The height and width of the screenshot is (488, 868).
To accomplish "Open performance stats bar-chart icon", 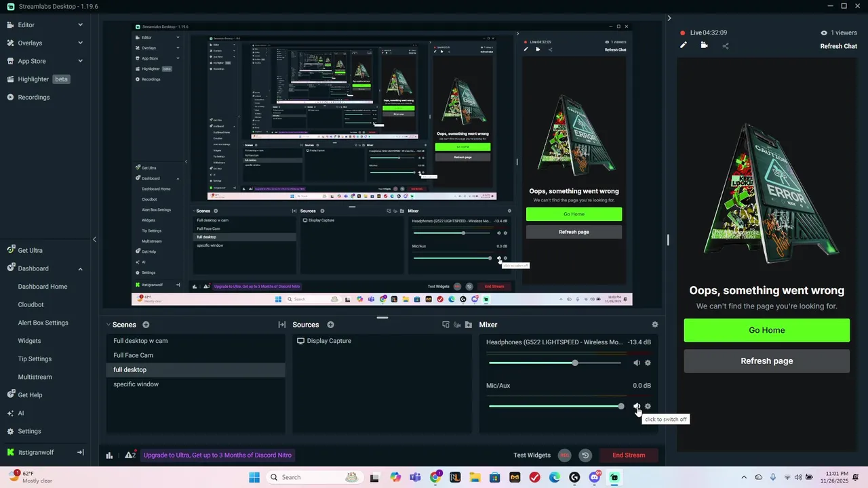I will pos(109,455).
